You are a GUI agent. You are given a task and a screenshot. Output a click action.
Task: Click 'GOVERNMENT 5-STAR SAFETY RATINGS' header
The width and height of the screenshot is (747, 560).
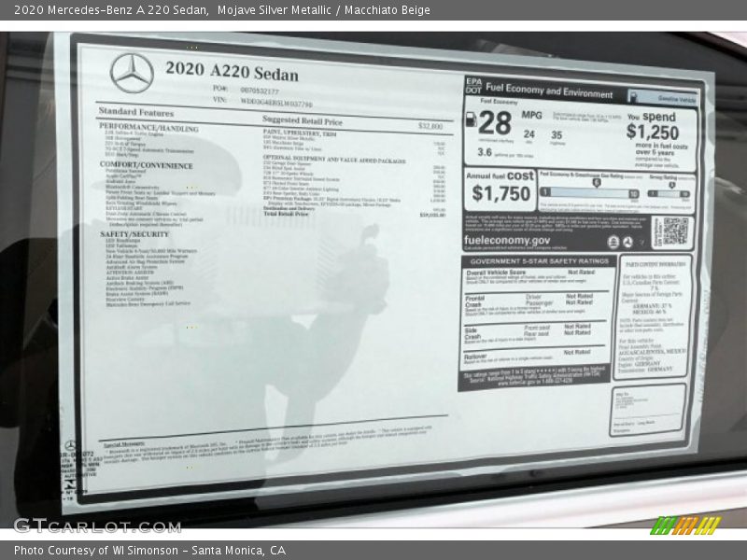[540, 261]
